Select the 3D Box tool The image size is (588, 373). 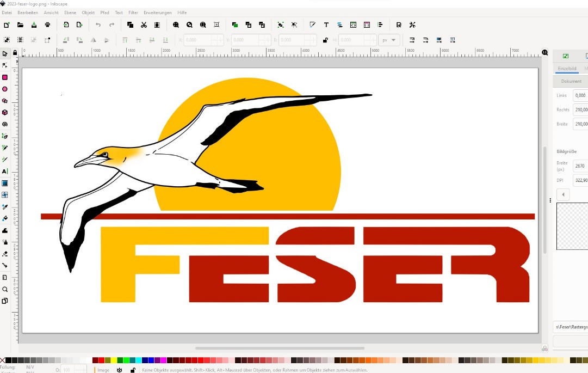pos(5,112)
